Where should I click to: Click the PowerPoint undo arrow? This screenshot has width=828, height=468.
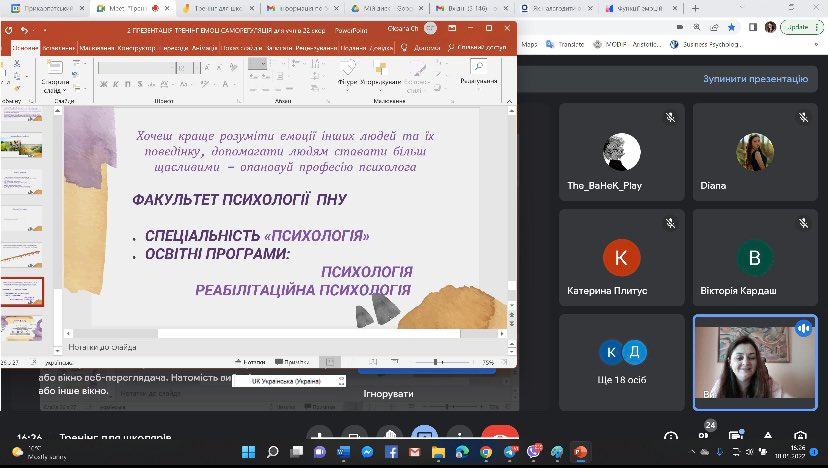coord(22,31)
